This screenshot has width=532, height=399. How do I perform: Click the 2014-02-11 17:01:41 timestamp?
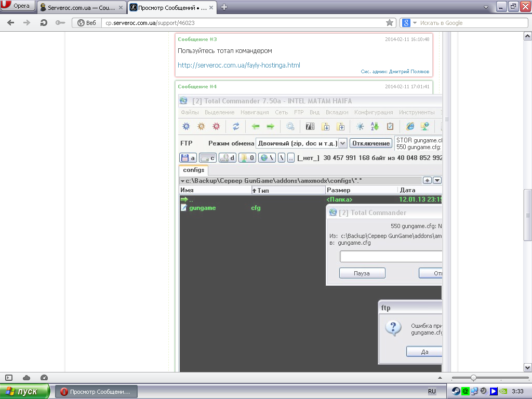[x=407, y=87]
